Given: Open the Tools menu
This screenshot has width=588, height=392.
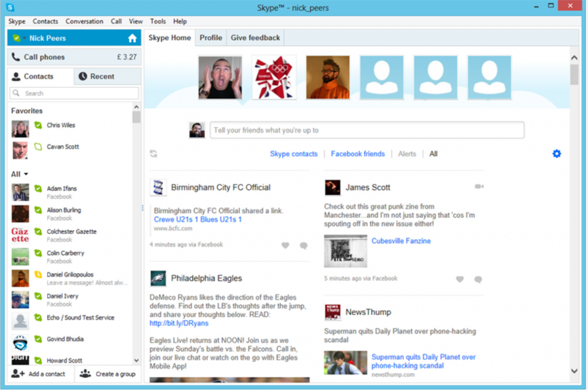Looking at the screenshot, I should (x=158, y=21).
